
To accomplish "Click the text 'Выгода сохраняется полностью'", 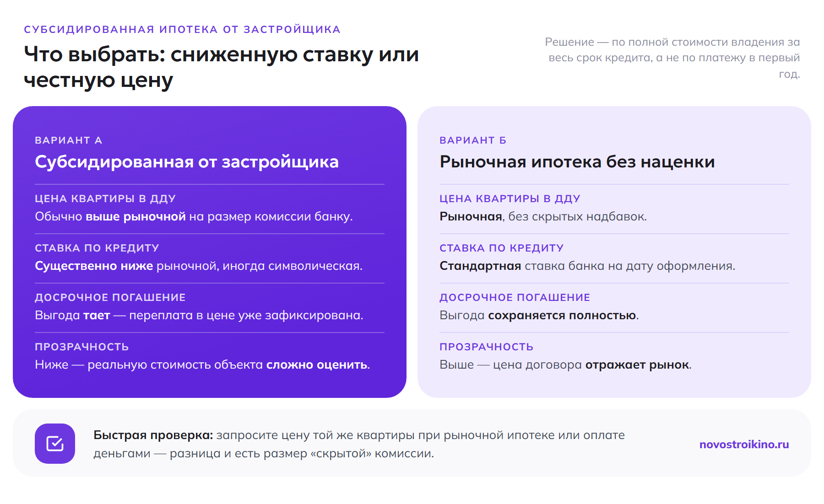I will [x=539, y=315].
